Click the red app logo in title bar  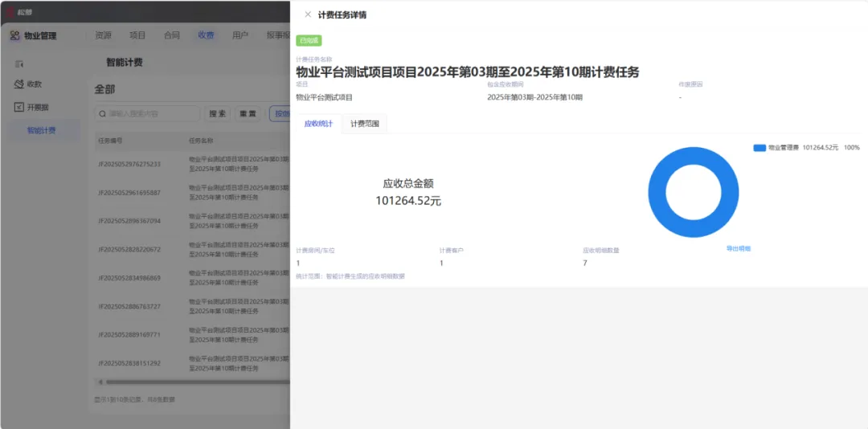pyautogui.click(x=11, y=11)
